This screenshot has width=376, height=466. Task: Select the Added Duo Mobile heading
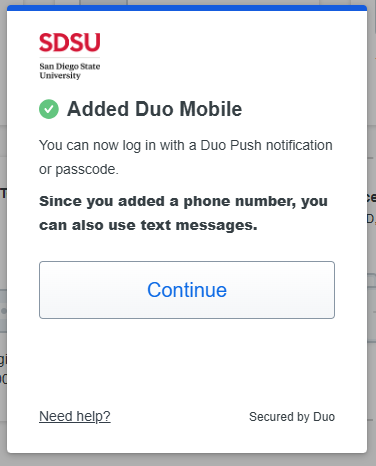155,109
